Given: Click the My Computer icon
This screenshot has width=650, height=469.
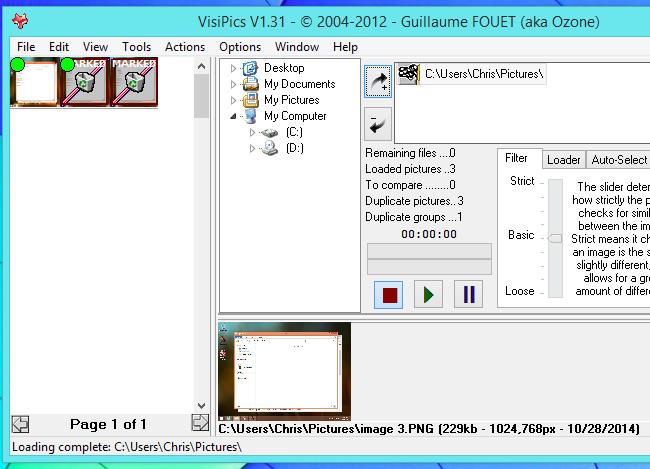Looking at the screenshot, I should [250, 117].
